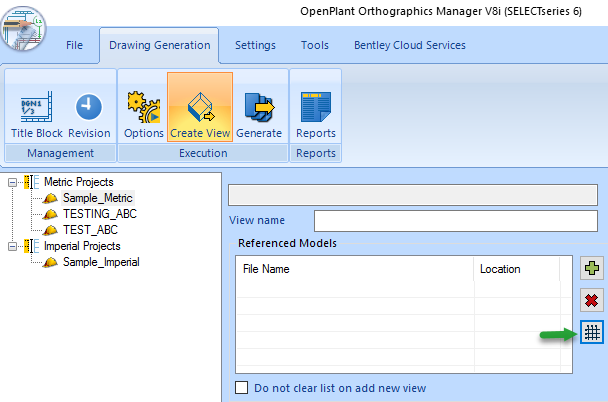Collapse the Imperial Projects tree node
Image resolution: width=608 pixels, height=402 pixels.
[12, 247]
